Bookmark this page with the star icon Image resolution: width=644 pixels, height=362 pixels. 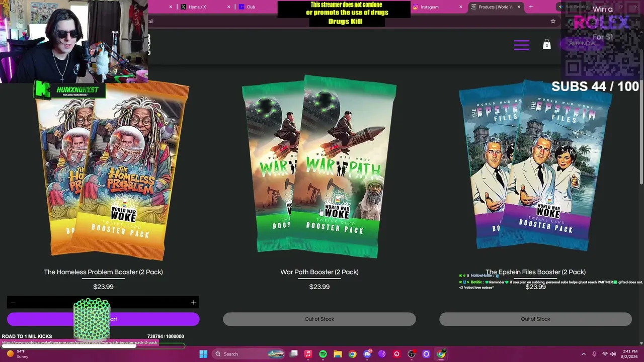[x=553, y=21]
